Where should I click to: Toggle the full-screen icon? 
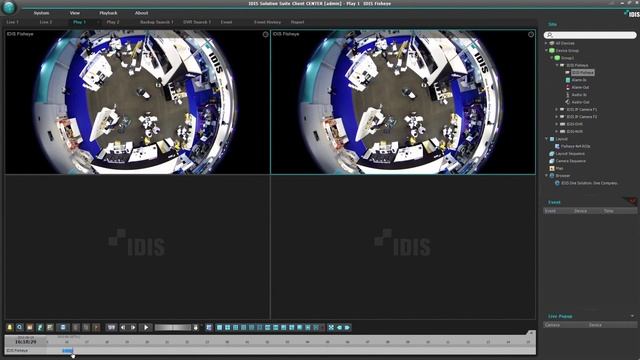[331, 327]
